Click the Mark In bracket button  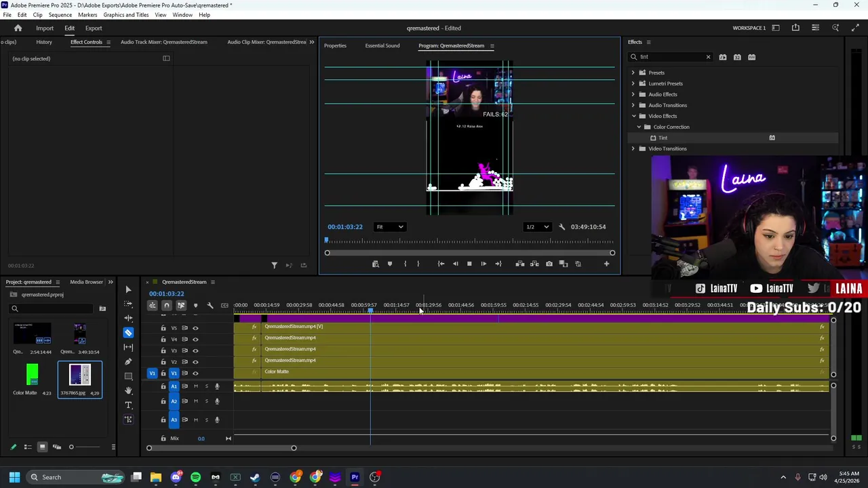405,264
